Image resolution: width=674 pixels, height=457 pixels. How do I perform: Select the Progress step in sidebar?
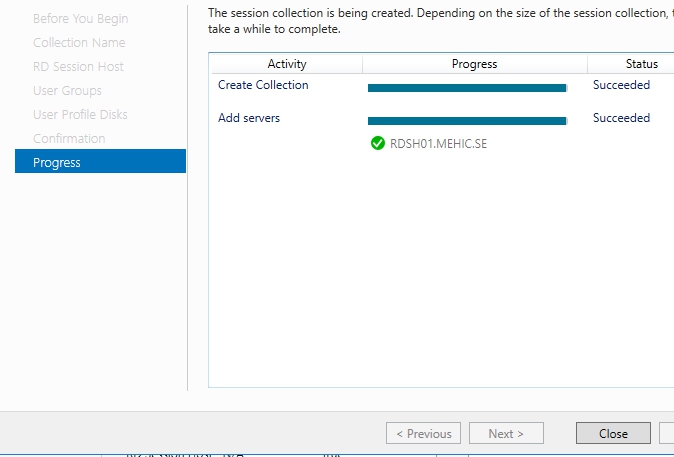point(57,162)
